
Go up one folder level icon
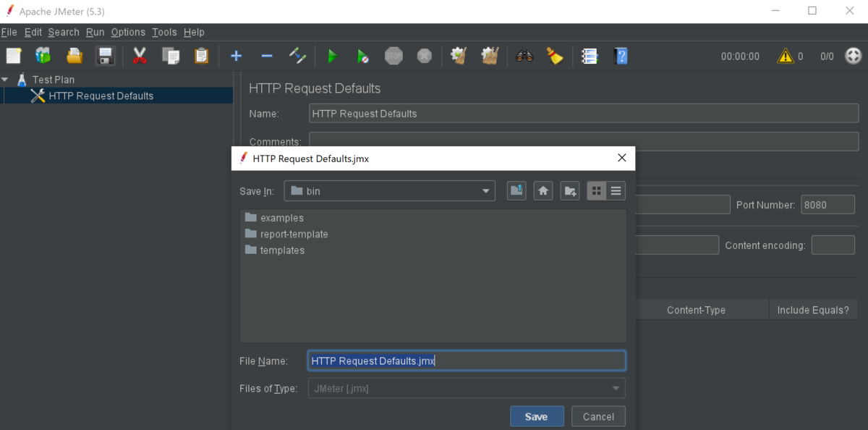pyautogui.click(x=516, y=191)
